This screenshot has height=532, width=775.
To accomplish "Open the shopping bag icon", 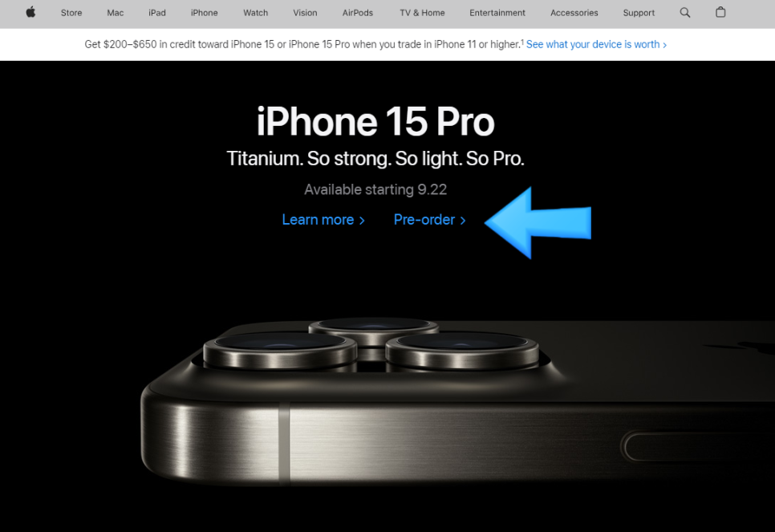I will coord(720,12).
